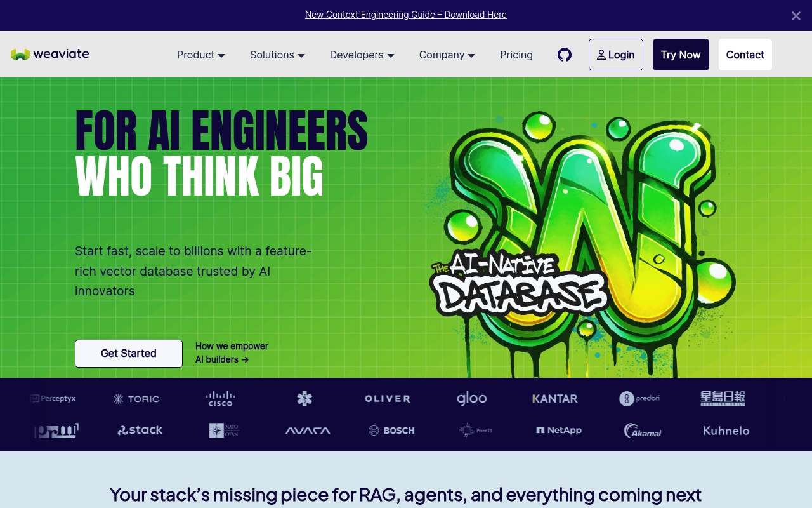Image resolution: width=812 pixels, height=508 pixels.
Task: Open the Context Engineering Guide download link
Action: tap(406, 15)
